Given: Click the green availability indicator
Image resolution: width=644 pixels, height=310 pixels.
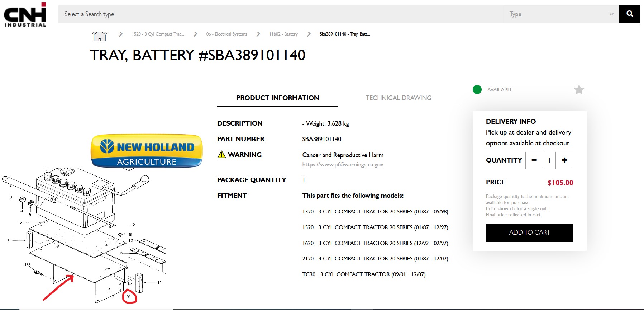Looking at the screenshot, I should [477, 89].
